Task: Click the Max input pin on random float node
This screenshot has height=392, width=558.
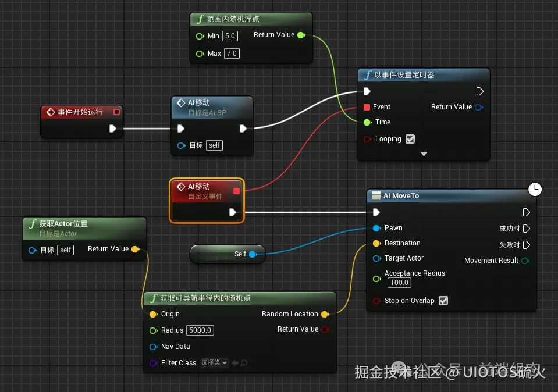Action: pyautogui.click(x=200, y=54)
